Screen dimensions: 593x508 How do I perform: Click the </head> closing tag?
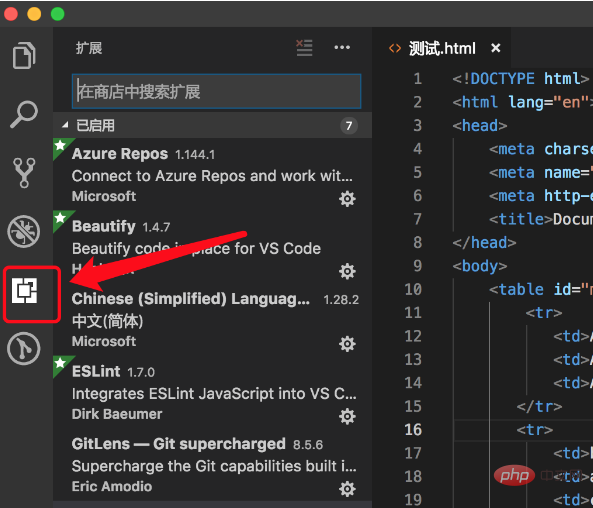(x=484, y=242)
